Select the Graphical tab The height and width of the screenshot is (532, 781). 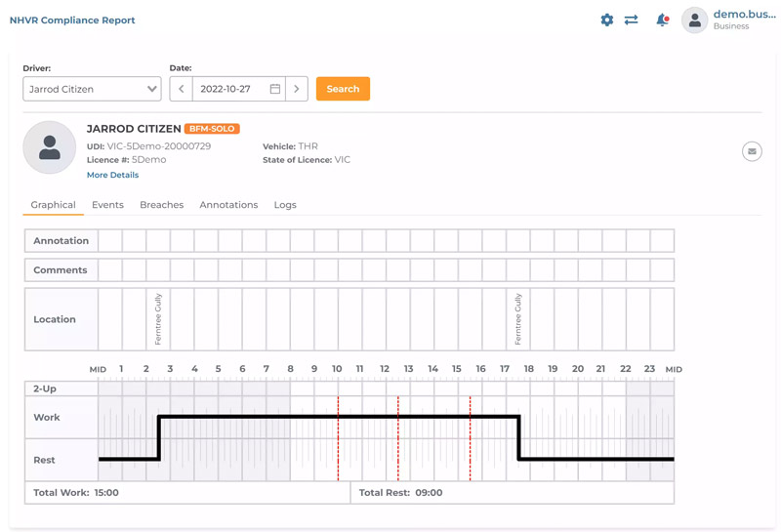tap(53, 205)
